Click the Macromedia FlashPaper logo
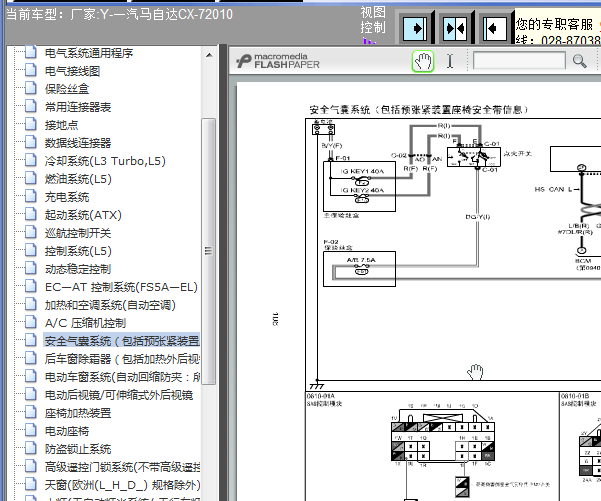This screenshot has width=601, height=501. tap(278, 61)
